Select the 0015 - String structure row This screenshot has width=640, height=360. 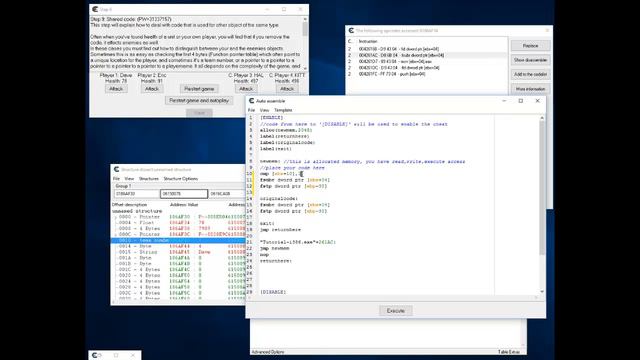coord(178,252)
